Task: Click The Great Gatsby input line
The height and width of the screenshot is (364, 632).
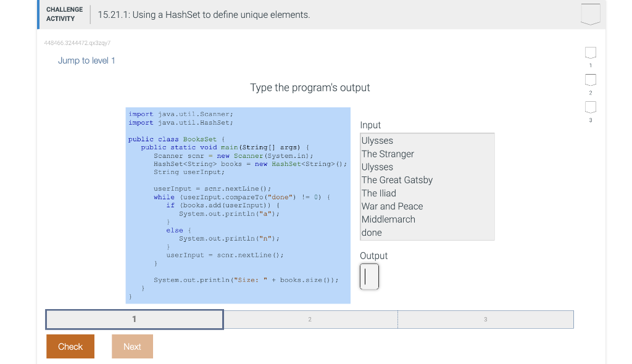Action: pyautogui.click(x=397, y=180)
